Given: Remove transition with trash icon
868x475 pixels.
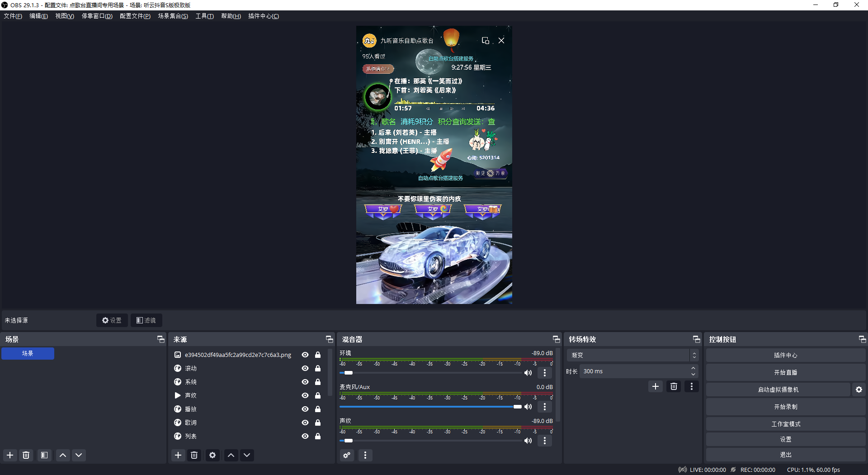Looking at the screenshot, I should click(674, 386).
